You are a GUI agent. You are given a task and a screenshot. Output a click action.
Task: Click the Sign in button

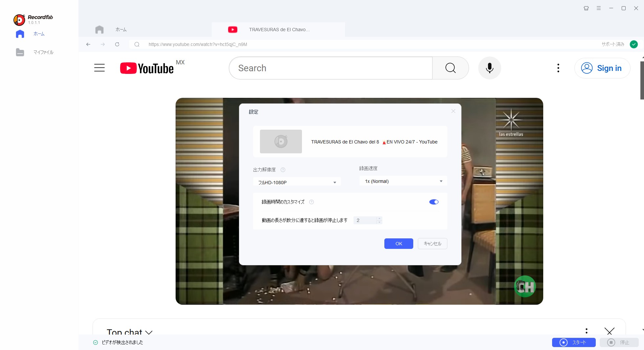click(602, 68)
